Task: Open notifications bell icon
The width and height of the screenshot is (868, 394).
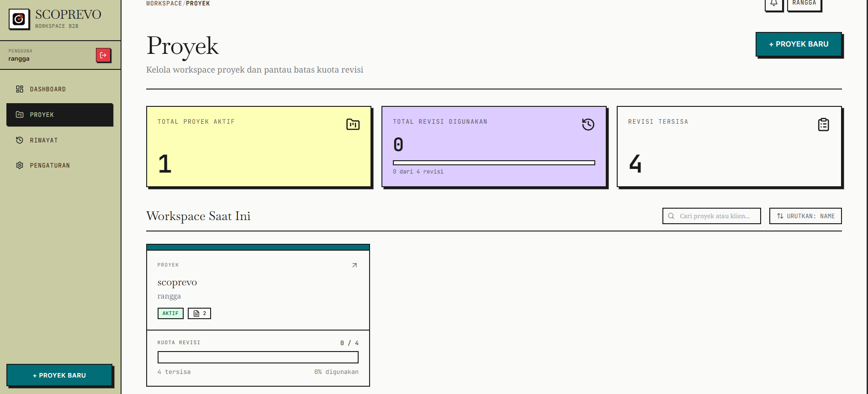Action: pyautogui.click(x=774, y=4)
